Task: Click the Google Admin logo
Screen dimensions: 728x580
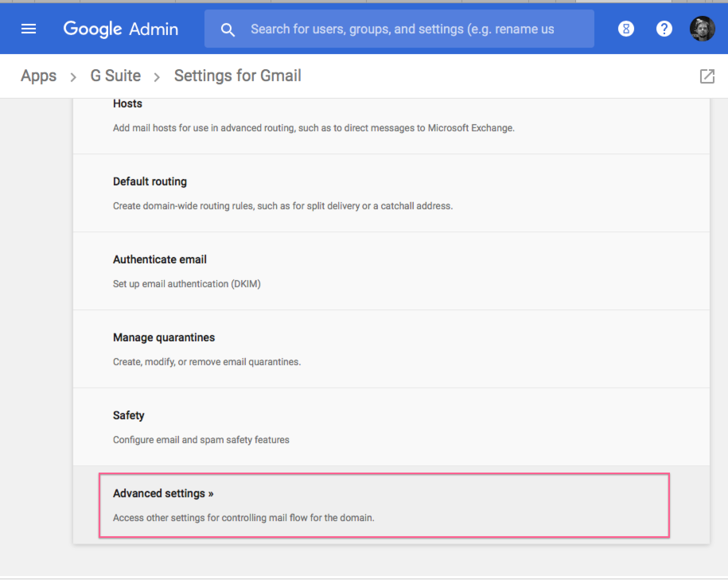Action: click(121, 29)
